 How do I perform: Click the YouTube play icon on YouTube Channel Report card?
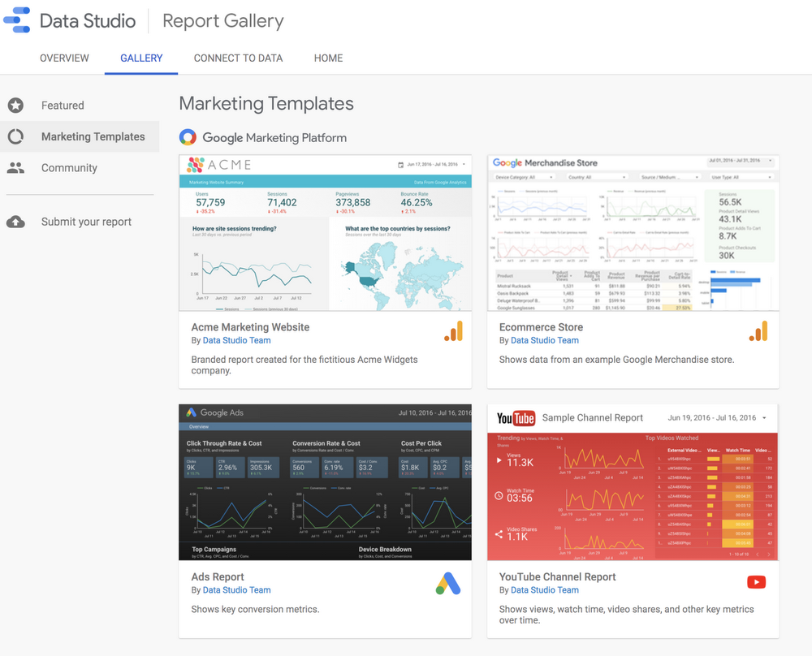pos(757,582)
